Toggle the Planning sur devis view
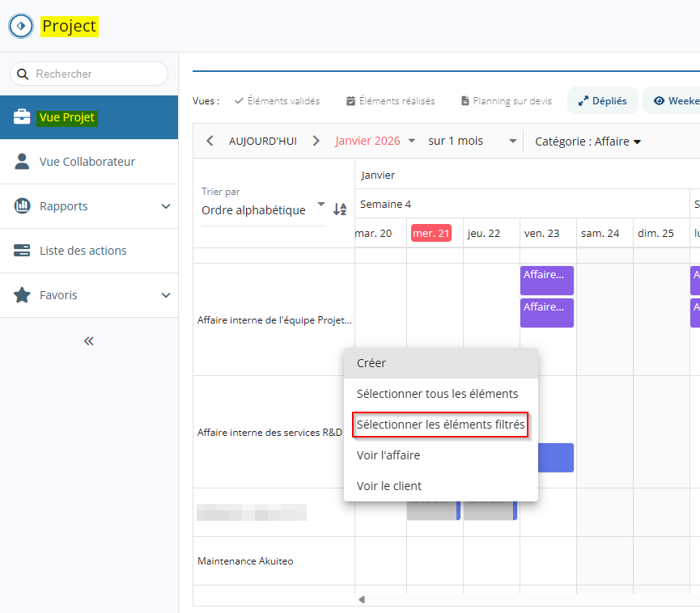The width and height of the screenshot is (700, 613). (507, 101)
